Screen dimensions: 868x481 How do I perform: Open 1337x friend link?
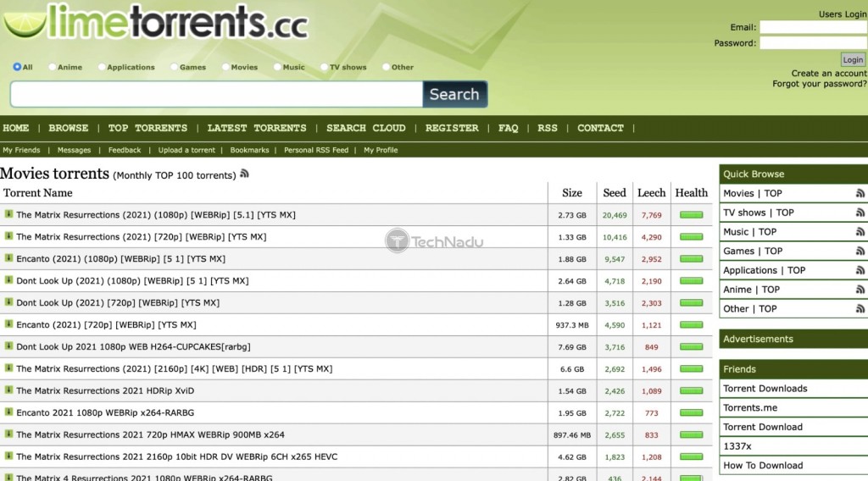pyautogui.click(x=737, y=446)
